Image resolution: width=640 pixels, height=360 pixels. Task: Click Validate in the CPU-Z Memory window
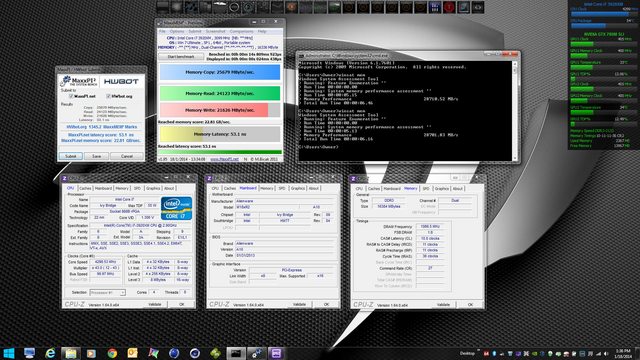coord(443,304)
